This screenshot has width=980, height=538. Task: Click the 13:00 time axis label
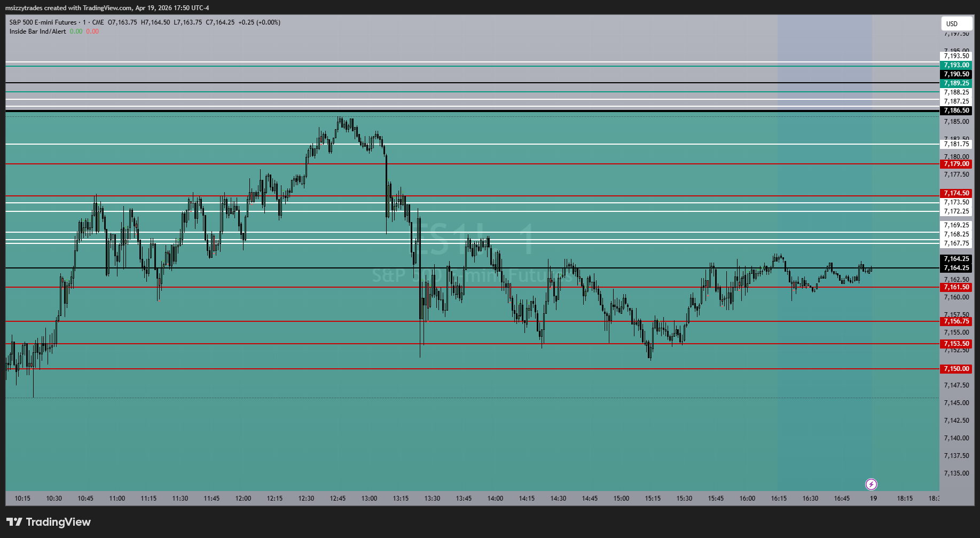coord(369,499)
